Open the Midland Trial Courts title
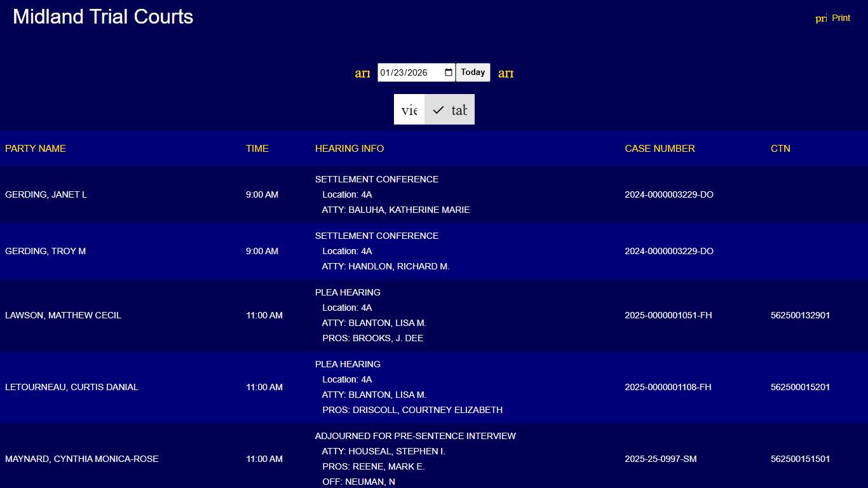The width and height of the screenshot is (868, 488). pos(103,17)
